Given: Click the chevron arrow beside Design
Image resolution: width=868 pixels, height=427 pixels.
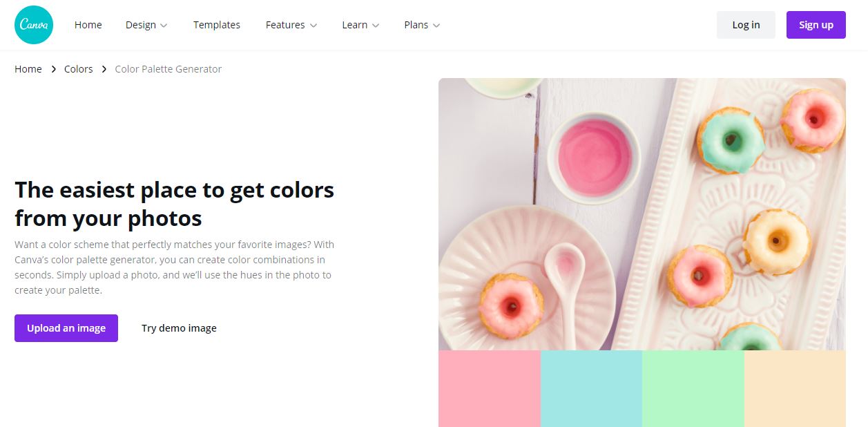Looking at the screenshot, I should tap(164, 26).
